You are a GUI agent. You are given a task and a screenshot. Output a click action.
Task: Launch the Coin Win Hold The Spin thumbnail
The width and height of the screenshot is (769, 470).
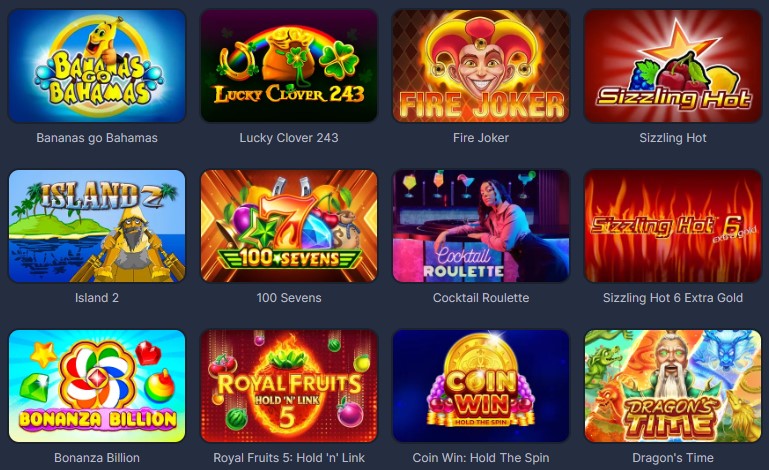pos(481,386)
